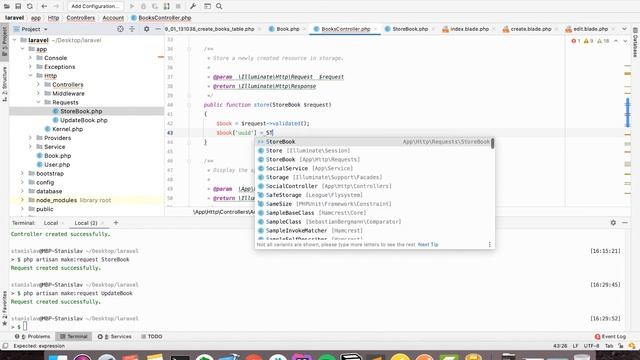The height and width of the screenshot is (360, 640).
Task: Open the TODO tool window
Action: (x=152, y=336)
